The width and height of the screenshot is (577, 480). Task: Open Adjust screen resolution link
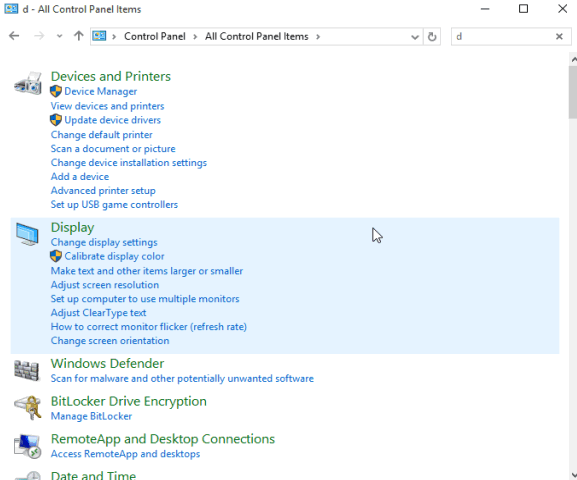pyautogui.click(x=105, y=285)
